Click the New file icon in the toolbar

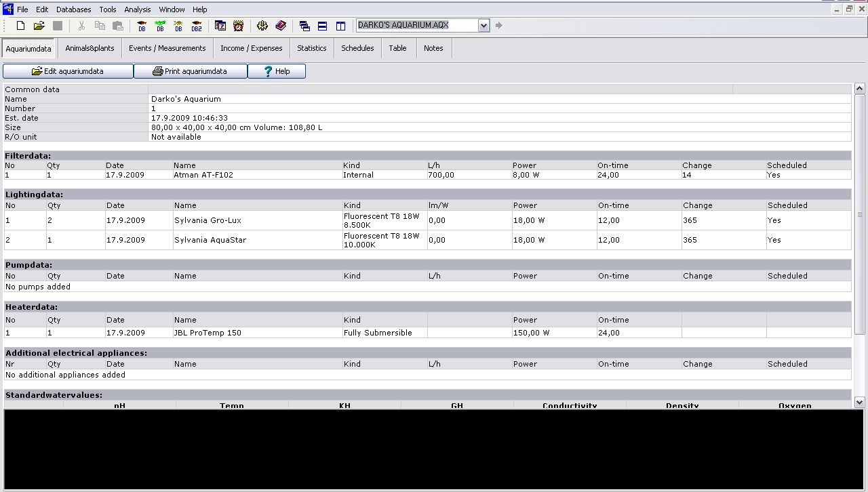pyautogui.click(x=20, y=26)
